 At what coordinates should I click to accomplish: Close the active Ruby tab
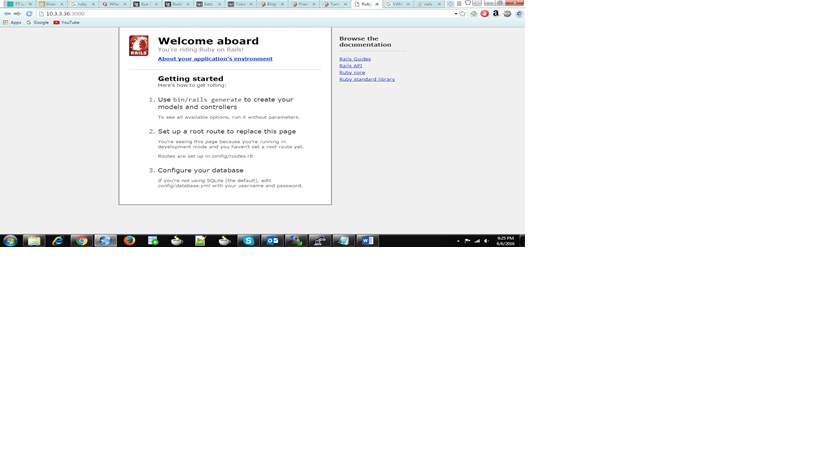pyautogui.click(x=377, y=4)
